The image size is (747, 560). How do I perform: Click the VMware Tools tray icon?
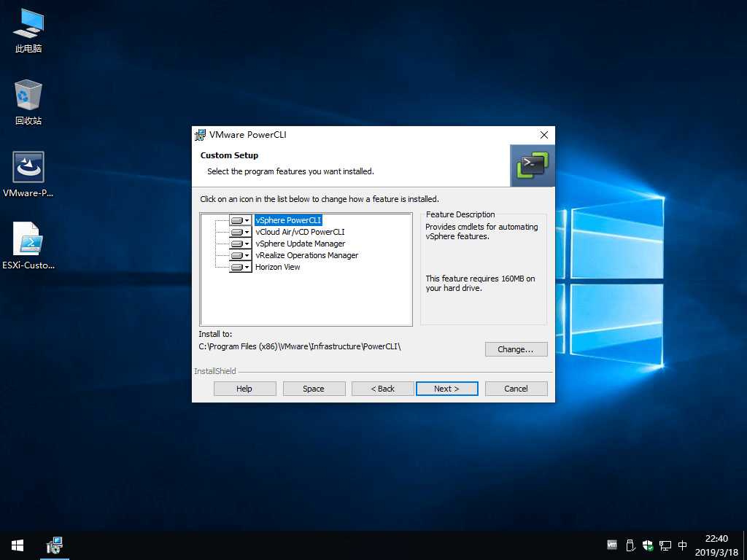pos(612,545)
